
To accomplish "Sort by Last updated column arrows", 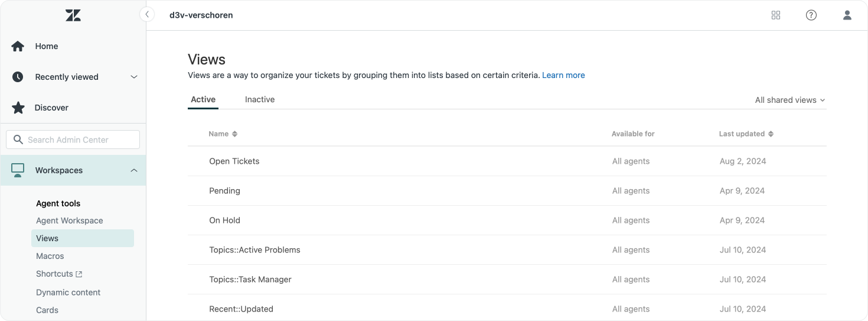I will tap(770, 134).
